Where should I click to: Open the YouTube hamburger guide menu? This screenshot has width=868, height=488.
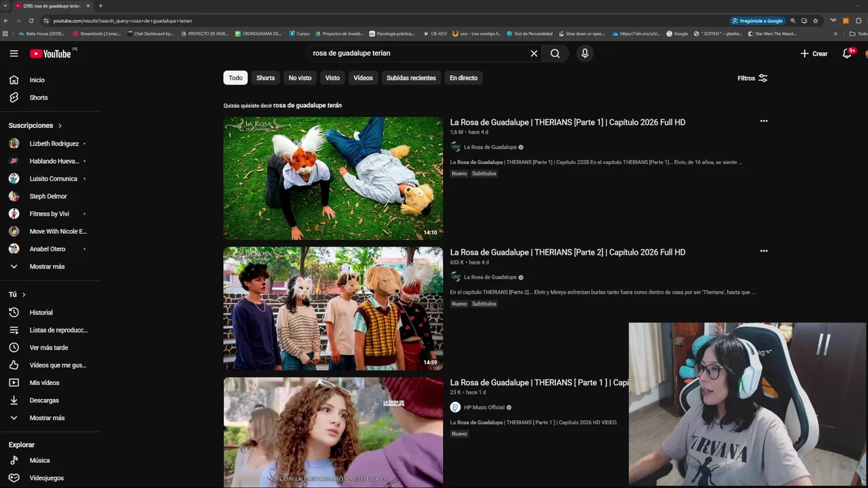pos(14,54)
